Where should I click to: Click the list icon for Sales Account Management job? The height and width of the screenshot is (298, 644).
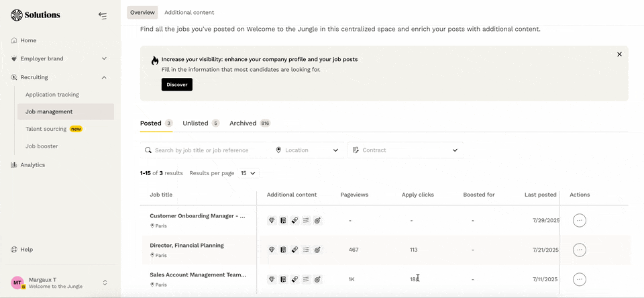pyautogui.click(x=306, y=279)
